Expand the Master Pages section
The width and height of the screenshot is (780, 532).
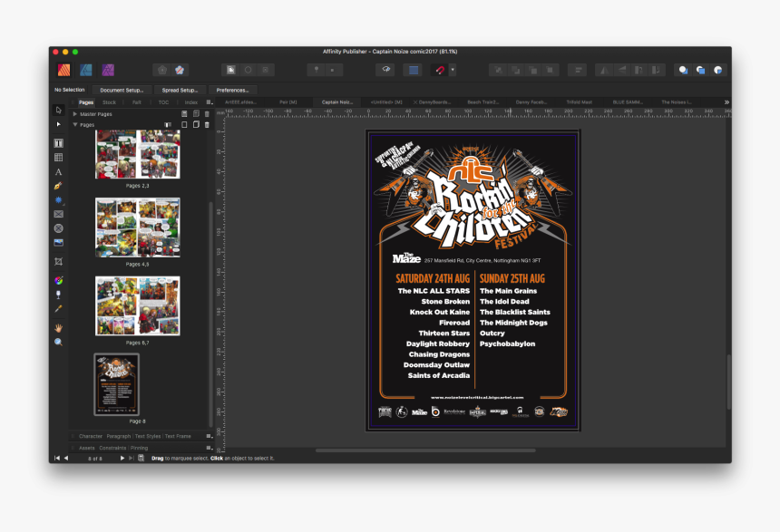tap(75, 114)
